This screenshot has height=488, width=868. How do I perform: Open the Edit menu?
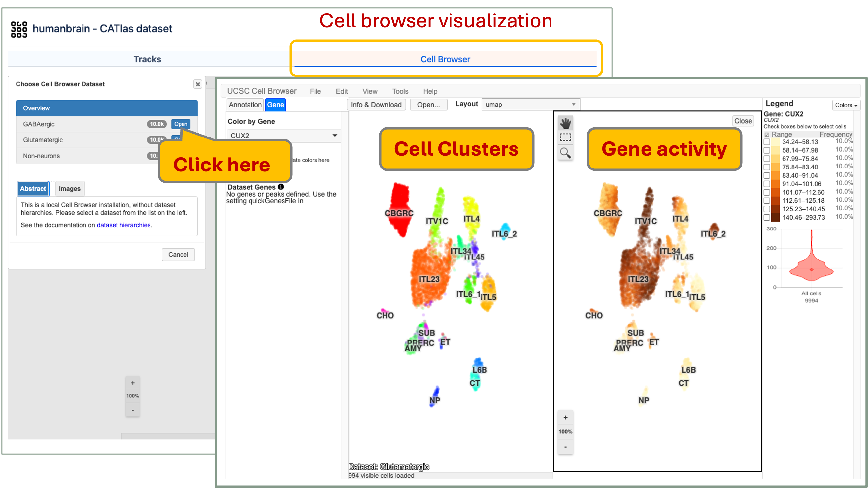click(341, 91)
